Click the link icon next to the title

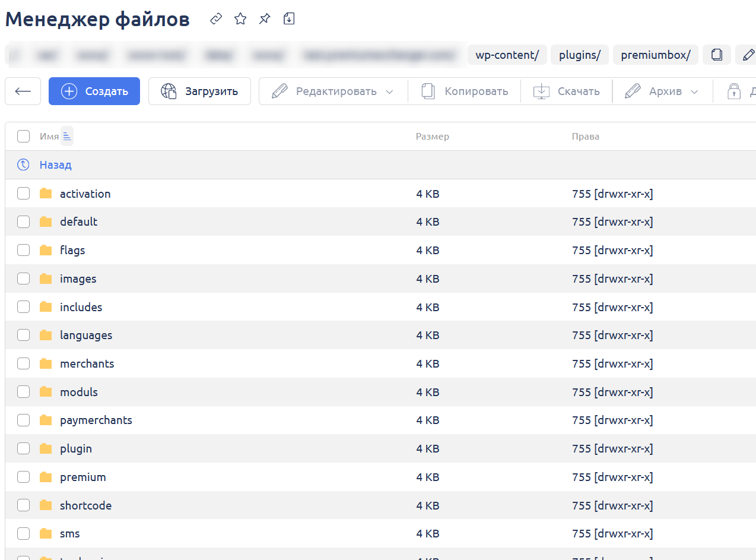coord(216,19)
